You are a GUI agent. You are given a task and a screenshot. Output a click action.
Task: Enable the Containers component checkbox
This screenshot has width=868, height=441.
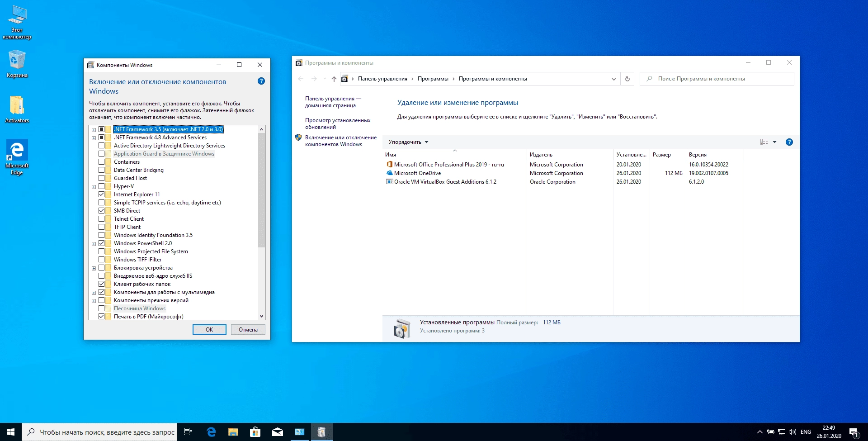tap(102, 162)
